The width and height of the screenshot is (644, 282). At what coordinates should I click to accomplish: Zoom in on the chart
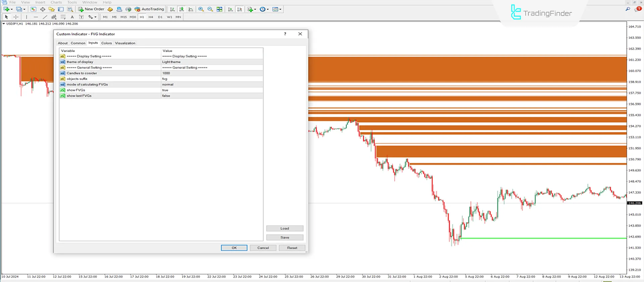pos(201,9)
